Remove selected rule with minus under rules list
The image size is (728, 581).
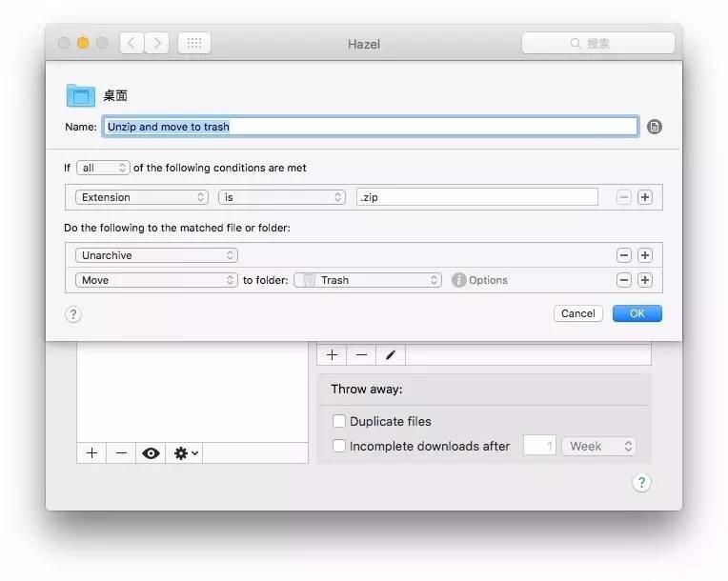(361, 355)
